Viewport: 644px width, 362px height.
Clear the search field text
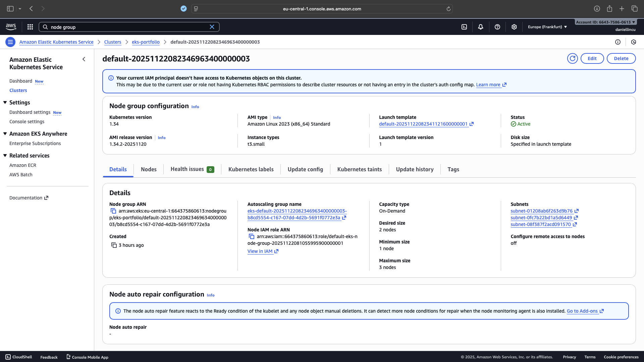pos(212,27)
